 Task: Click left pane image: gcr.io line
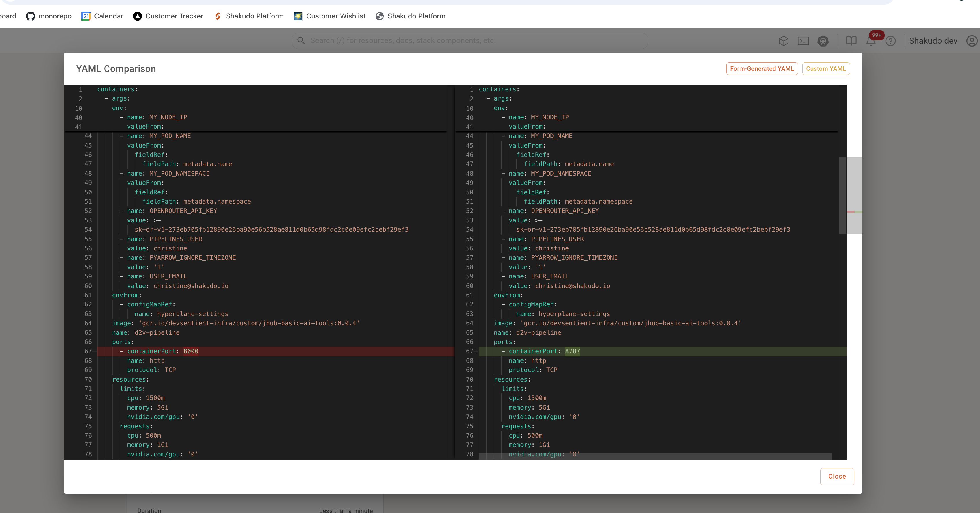[x=235, y=323]
